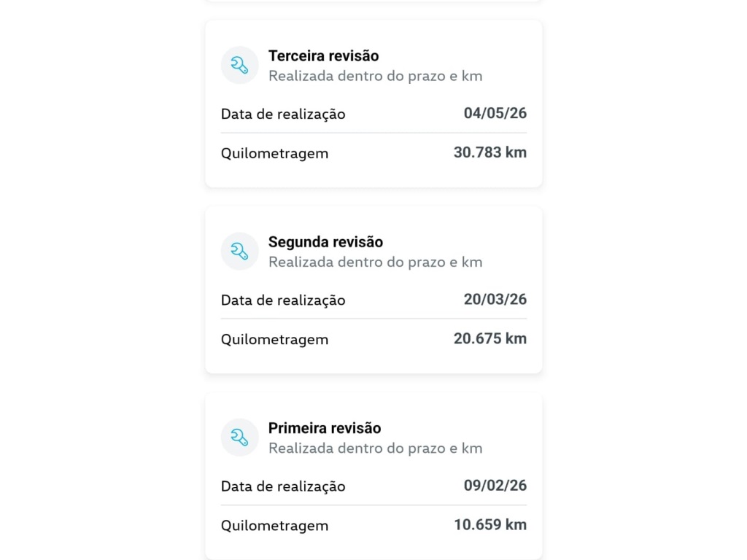Select the date 09/02/26

coord(495,486)
